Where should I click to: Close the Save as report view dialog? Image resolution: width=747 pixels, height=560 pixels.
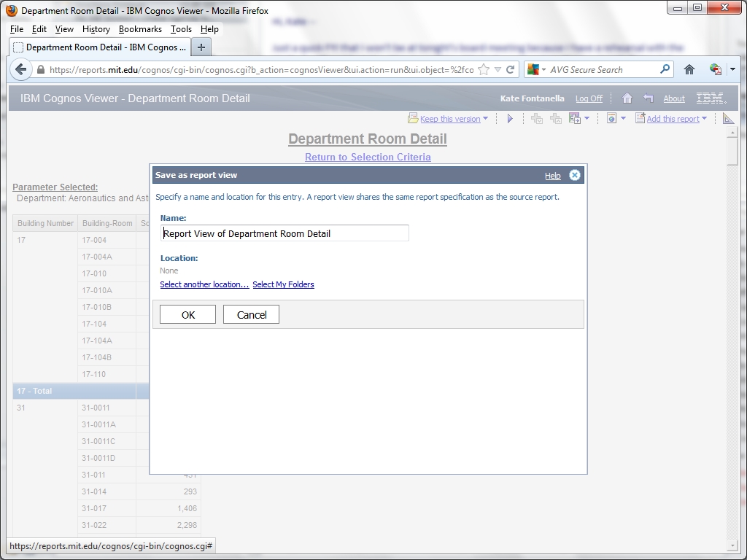pyautogui.click(x=575, y=175)
